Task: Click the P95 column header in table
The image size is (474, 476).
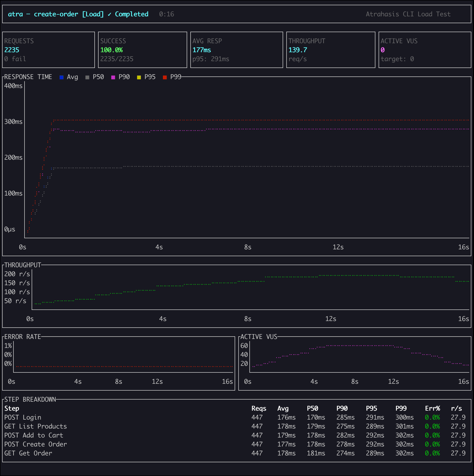Action: pos(371,409)
